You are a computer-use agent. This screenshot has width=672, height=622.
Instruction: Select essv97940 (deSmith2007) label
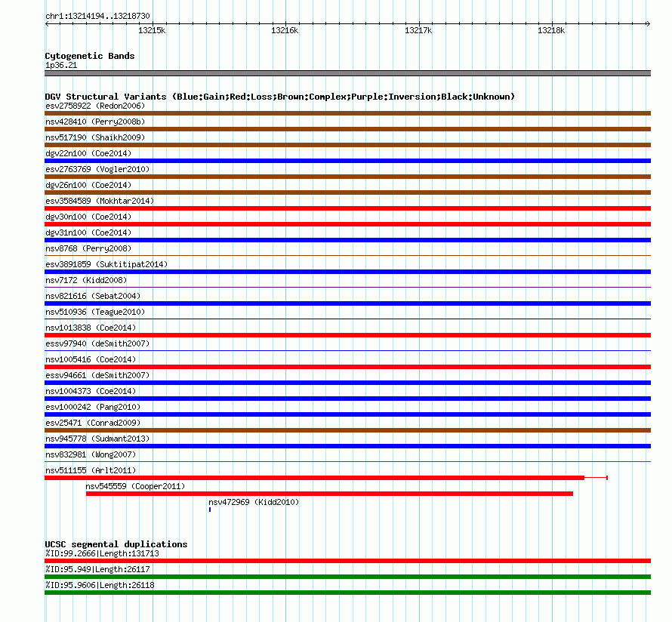pyautogui.click(x=97, y=343)
